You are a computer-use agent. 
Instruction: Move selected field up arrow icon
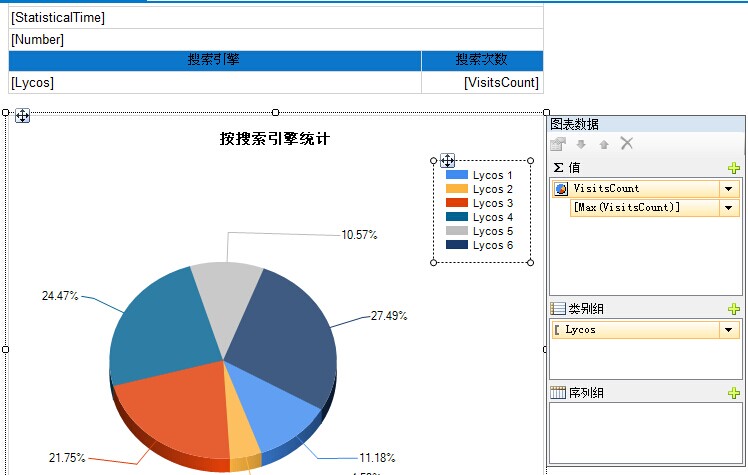604,144
